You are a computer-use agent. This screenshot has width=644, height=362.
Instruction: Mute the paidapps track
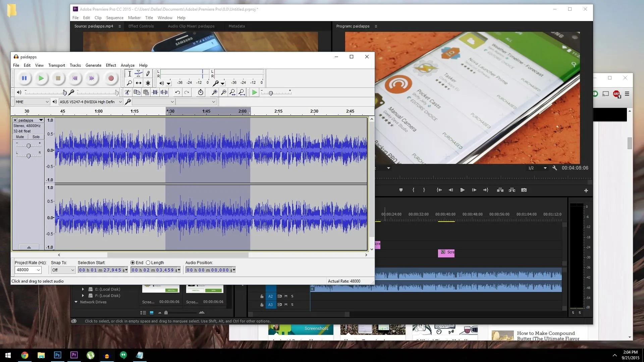coord(20,137)
